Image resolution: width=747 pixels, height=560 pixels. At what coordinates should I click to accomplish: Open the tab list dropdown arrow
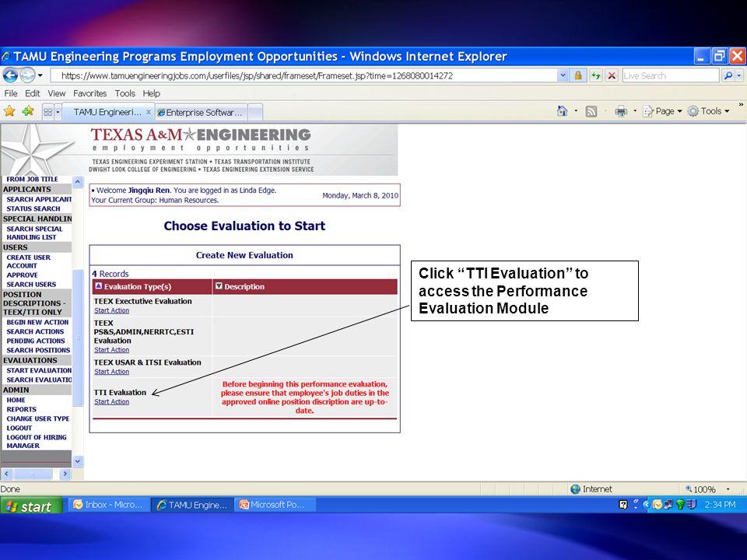tap(58, 112)
